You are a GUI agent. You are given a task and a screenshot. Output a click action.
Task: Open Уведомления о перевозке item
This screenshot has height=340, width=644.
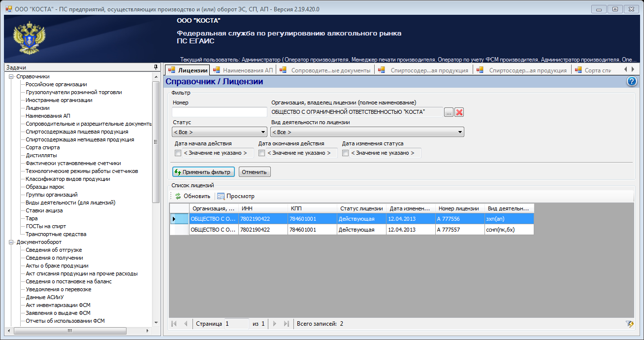click(59, 289)
